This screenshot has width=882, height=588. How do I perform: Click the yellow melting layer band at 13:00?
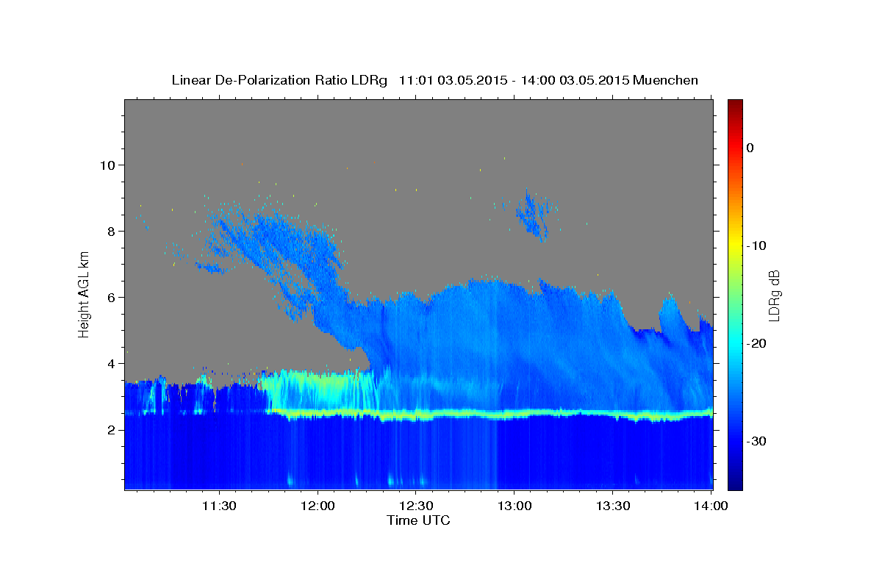(514, 415)
